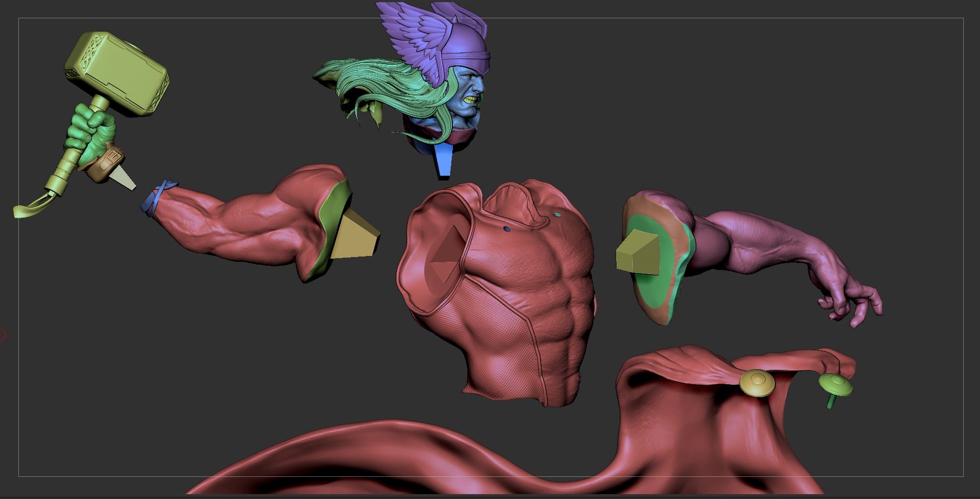980x499 pixels.
Task: Click the teal hole on torso chest
Action: pyautogui.click(x=557, y=214)
